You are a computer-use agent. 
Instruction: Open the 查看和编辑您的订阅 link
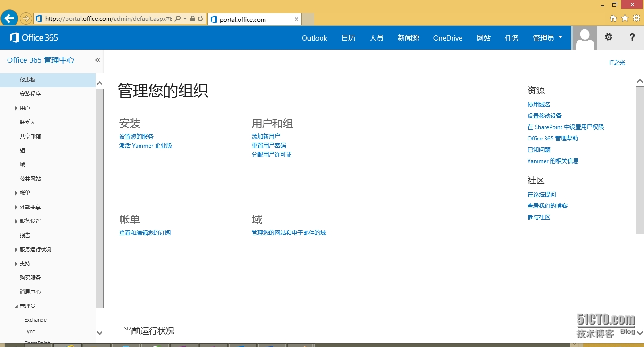[x=145, y=233]
